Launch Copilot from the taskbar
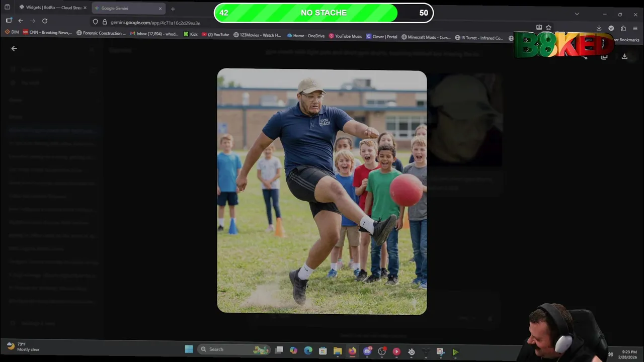644x362 pixels. click(293, 350)
